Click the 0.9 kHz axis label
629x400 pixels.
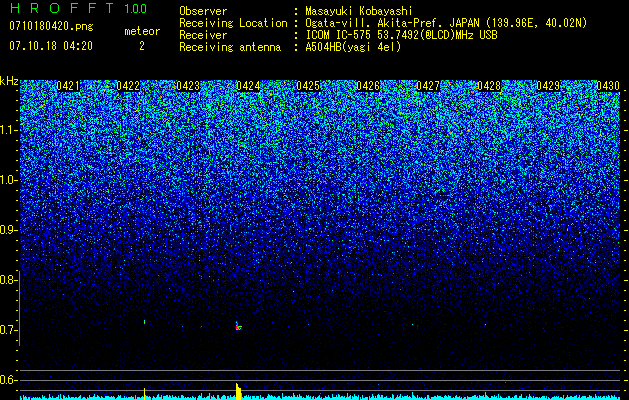pos(8,230)
